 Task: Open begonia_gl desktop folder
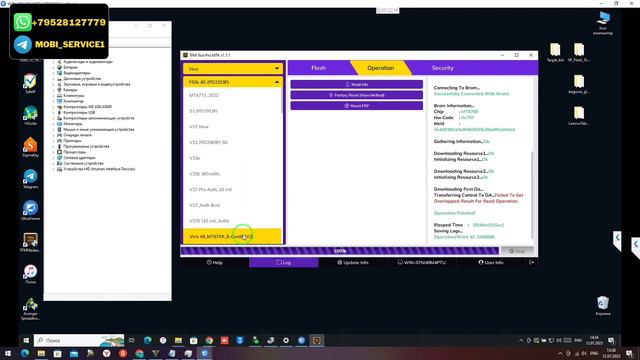[579, 84]
